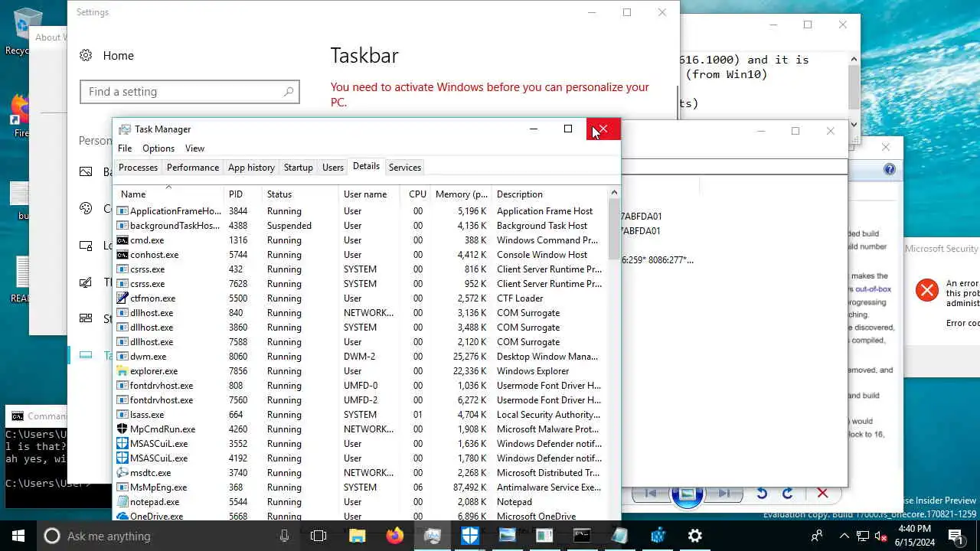This screenshot has height=551, width=980.
Task: Click the Task Manager vertical scrollbar thumb
Action: tap(614, 228)
